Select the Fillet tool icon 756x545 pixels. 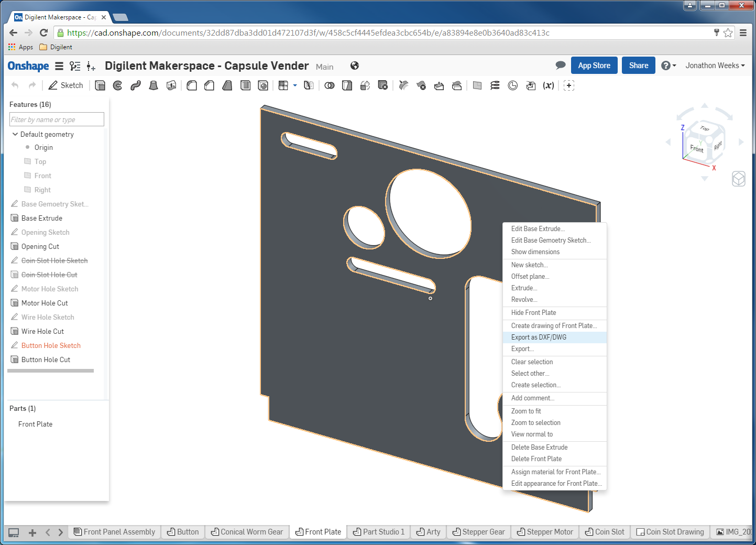pyautogui.click(x=192, y=85)
